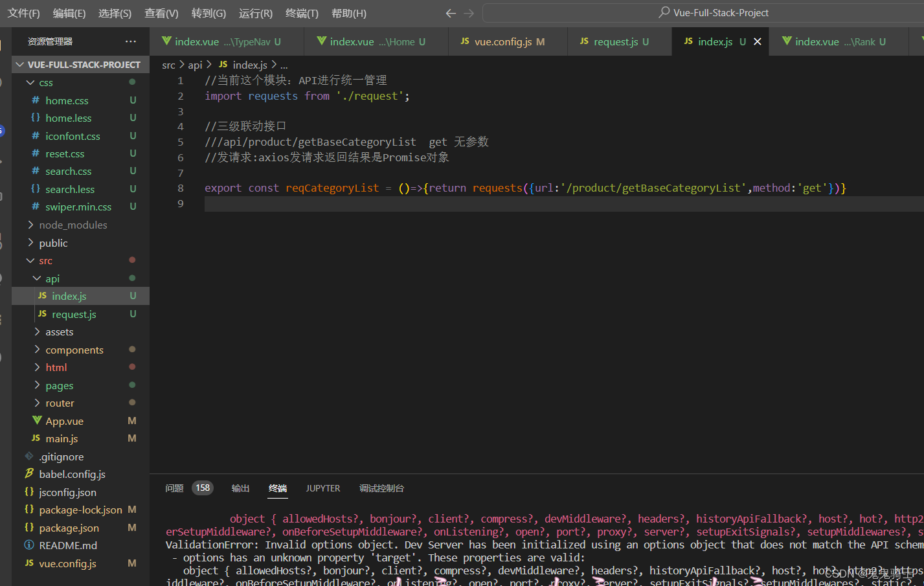Click the Vue-Full-Stack-Project command center search box
This screenshot has height=586, width=924.
pyautogui.click(x=703, y=13)
